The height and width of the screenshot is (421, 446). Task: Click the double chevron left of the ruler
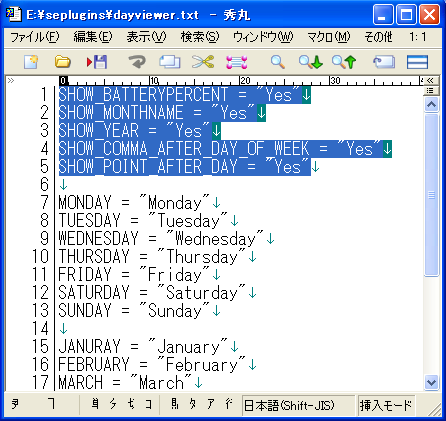[11, 80]
